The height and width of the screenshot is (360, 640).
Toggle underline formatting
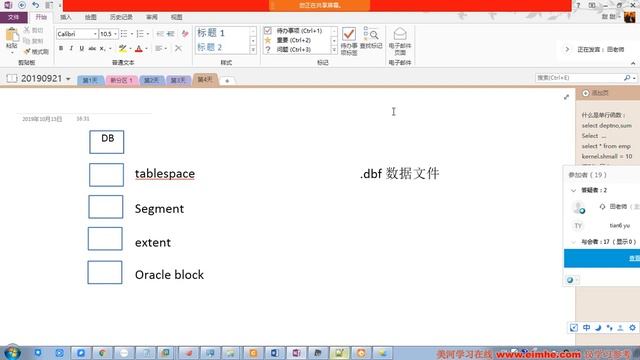pos(82,48)
